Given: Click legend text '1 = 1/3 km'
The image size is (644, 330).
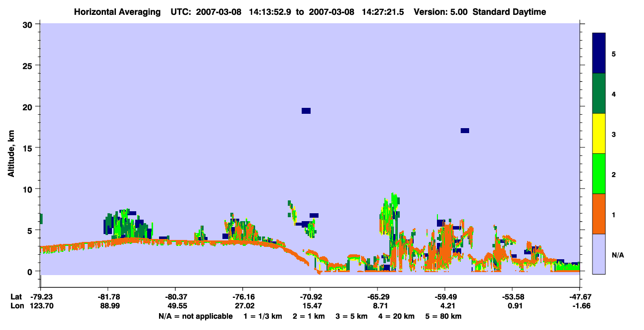Looking at the screenshot, I should (263, 316).
